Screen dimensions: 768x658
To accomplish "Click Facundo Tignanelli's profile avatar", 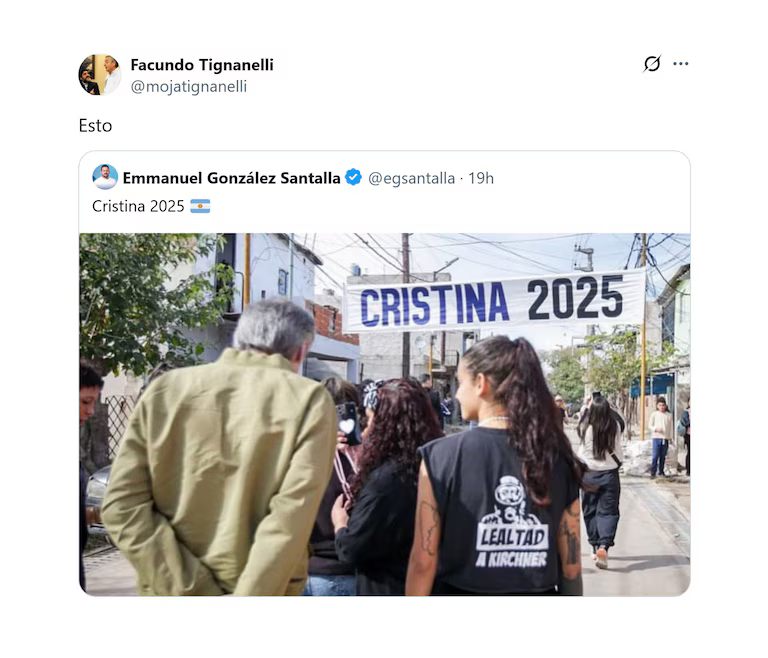I will click(x=99, y=75).
